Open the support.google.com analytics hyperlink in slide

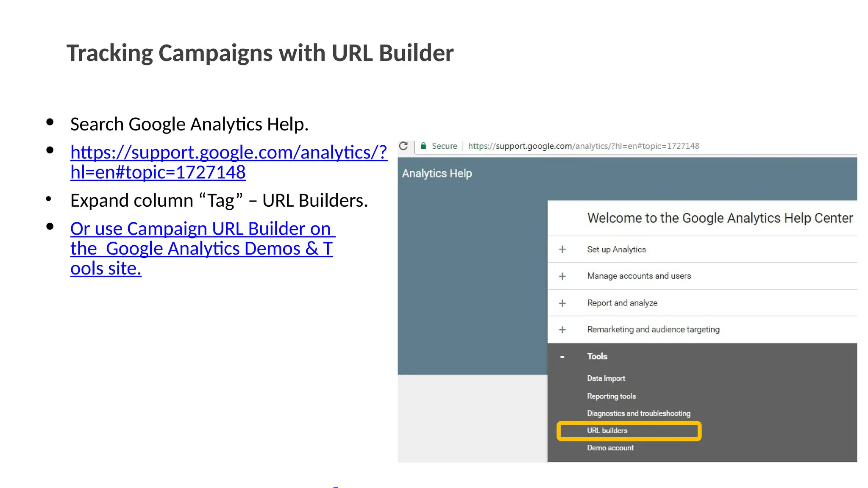229,162
